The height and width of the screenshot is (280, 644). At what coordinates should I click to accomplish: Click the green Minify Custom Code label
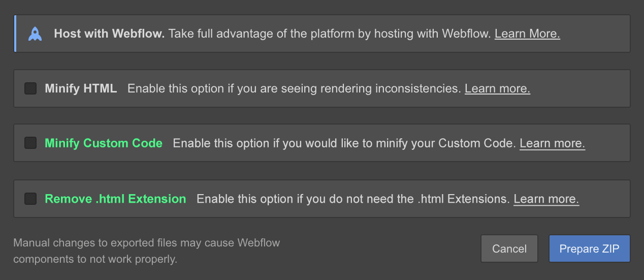tap(104, 143)
